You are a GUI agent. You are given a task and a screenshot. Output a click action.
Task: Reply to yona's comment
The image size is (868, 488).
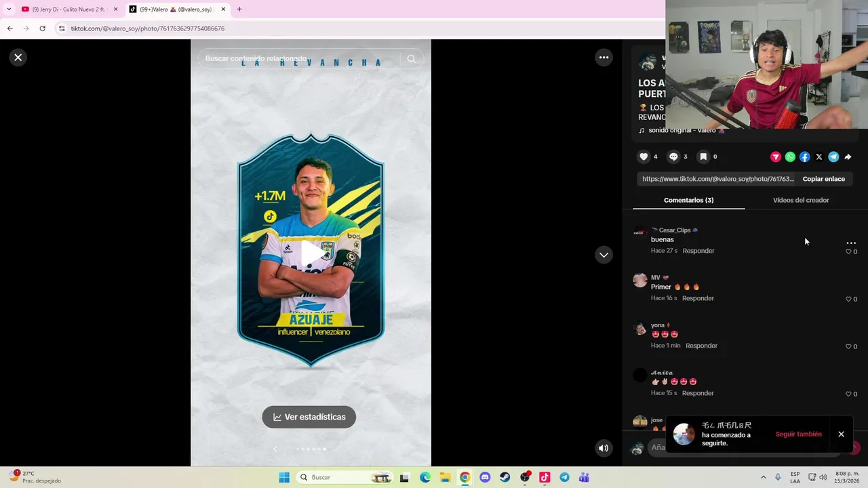click(701, 346)
